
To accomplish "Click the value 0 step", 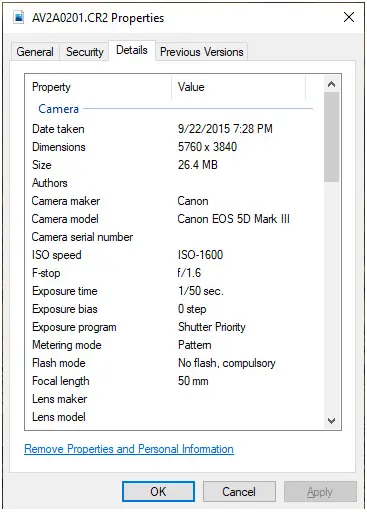I will [x=192, y=309].
